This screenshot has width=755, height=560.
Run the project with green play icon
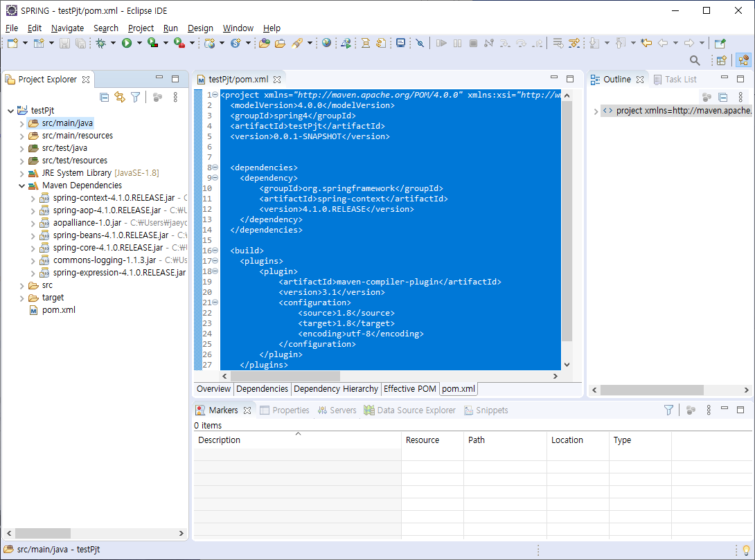(x=127, y=44)
